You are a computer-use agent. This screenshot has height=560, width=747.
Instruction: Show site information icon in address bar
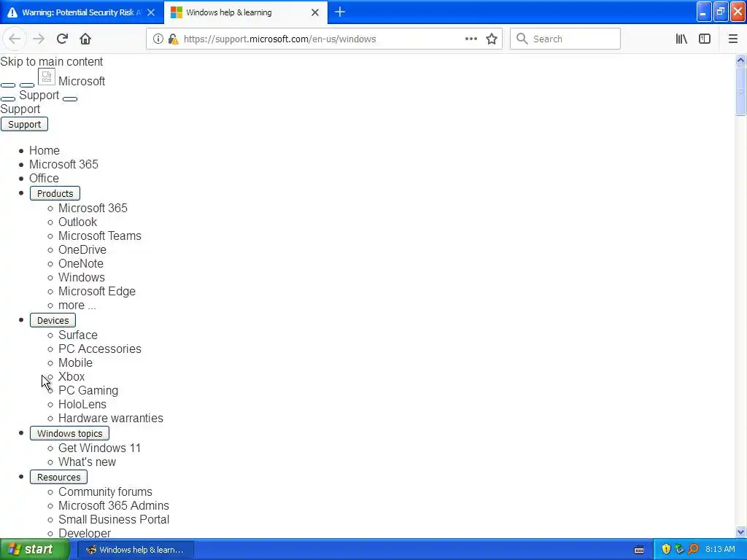click(x=158, y=39)
